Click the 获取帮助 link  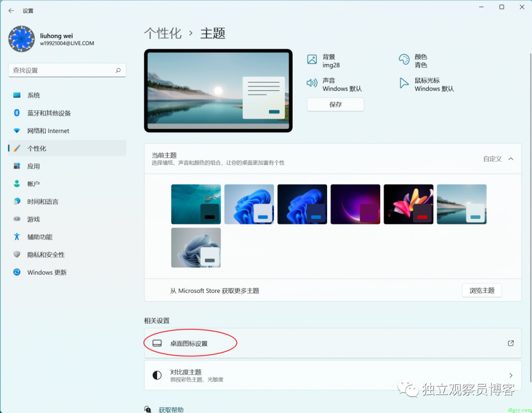click(x=171, y=409)
